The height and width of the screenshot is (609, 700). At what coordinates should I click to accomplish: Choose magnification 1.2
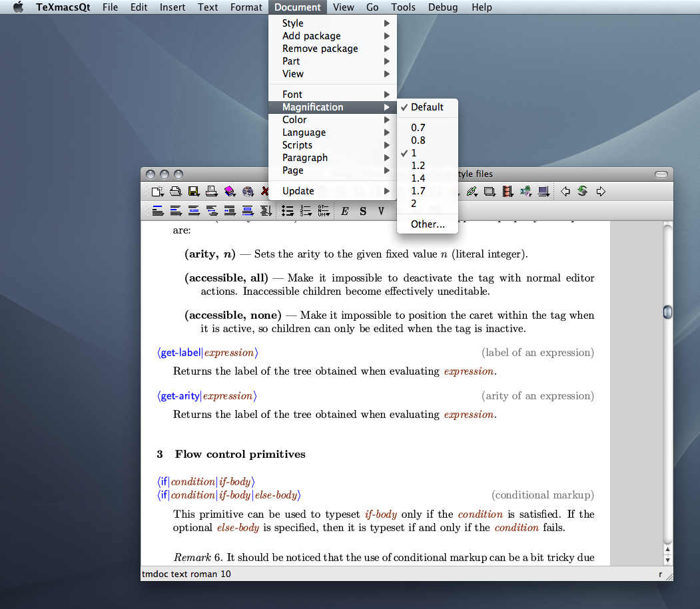pos(427,166)
